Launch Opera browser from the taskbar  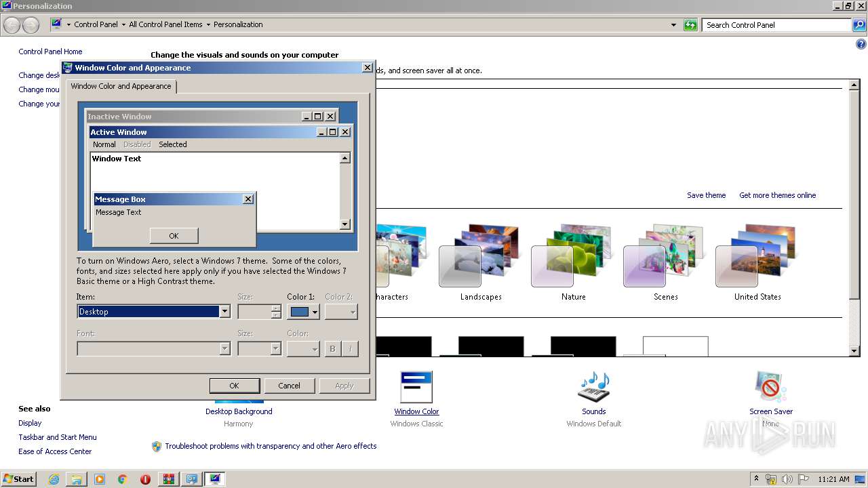pyautogui.click(x=145, y=479)
